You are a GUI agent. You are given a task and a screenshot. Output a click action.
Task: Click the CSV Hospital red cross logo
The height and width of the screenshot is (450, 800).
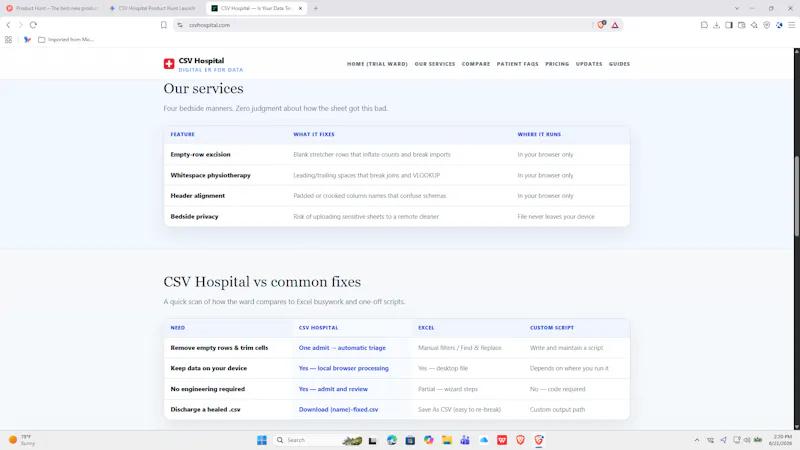click(169, 64)
